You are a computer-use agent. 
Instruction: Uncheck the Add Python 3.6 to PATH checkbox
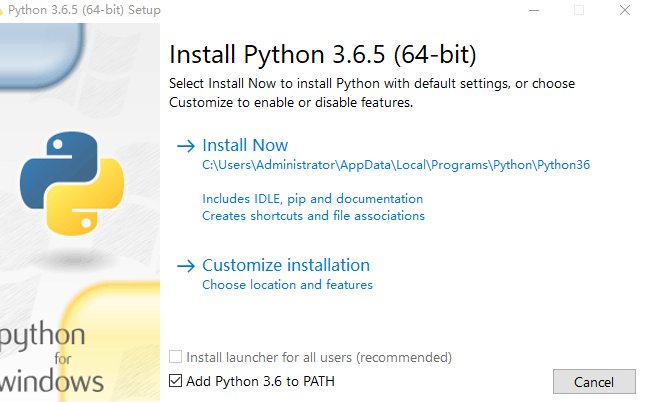(176, 381)
